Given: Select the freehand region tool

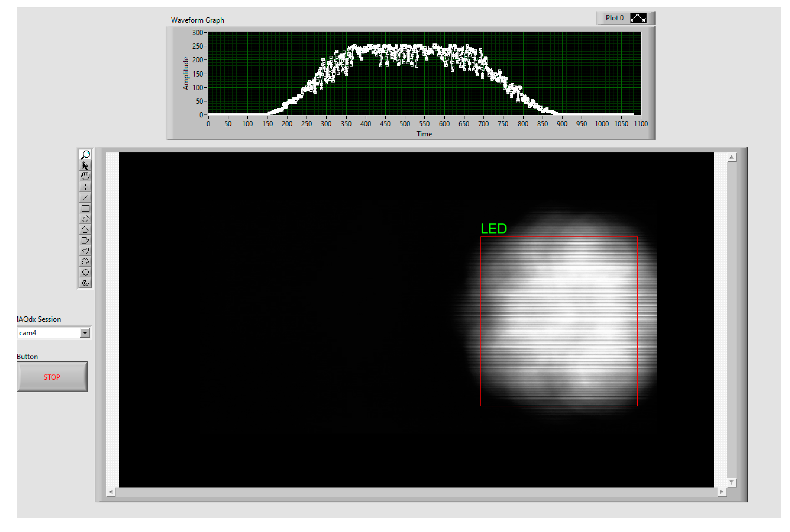Looking at the screenshot, I should tap(85, 262).
